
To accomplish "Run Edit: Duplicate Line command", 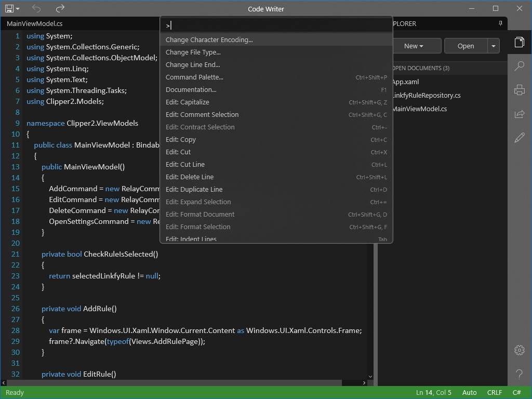I will coord(276,189).
